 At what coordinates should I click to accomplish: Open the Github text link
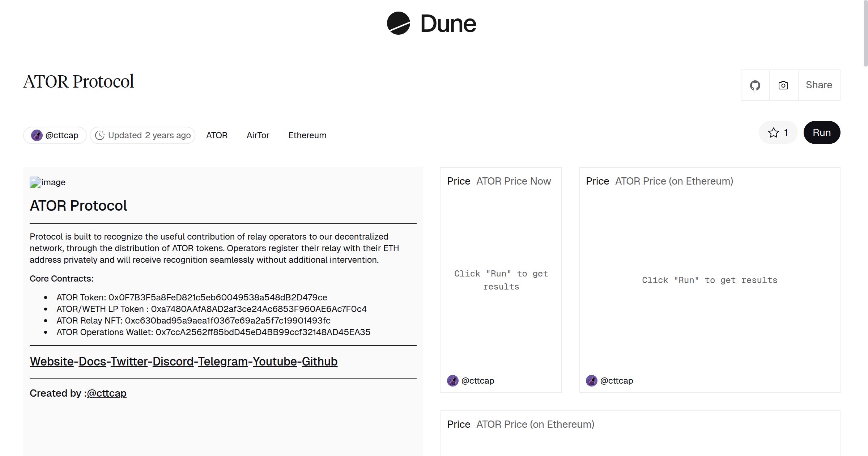click(319, 362)
